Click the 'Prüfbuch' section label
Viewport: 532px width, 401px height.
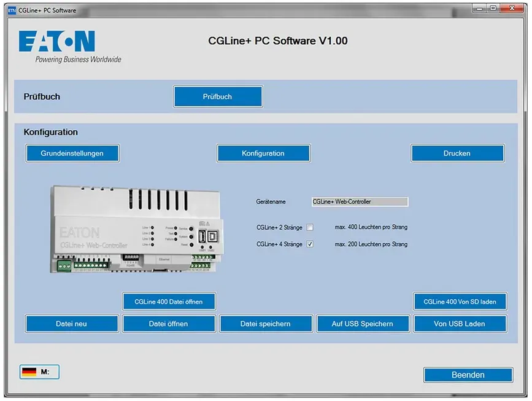(x=42, y=97)
